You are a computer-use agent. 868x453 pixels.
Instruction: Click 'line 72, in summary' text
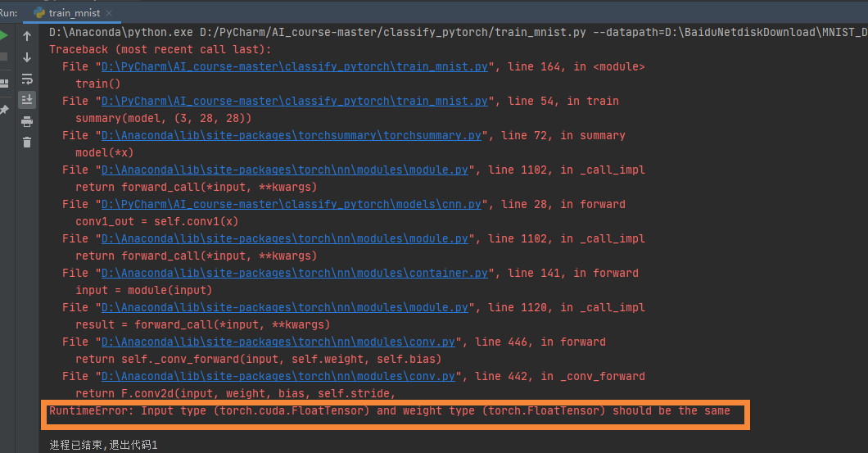click(563, 135)
